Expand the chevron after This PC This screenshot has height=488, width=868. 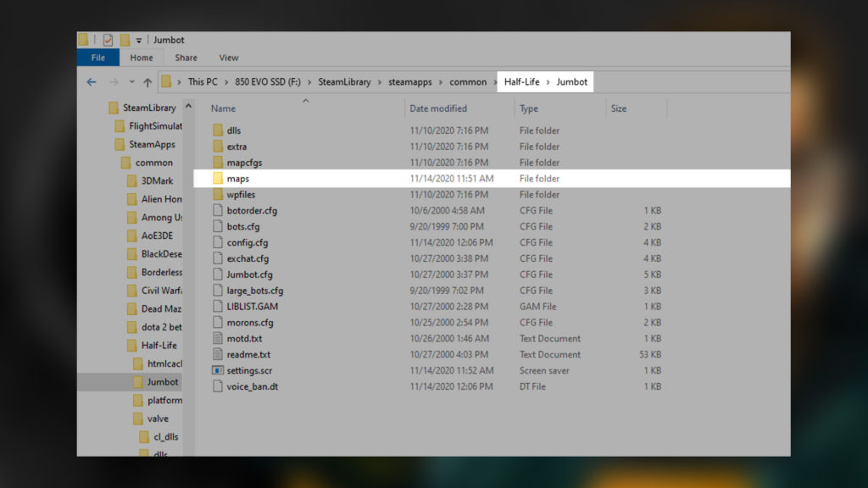[x=226, y=82]
